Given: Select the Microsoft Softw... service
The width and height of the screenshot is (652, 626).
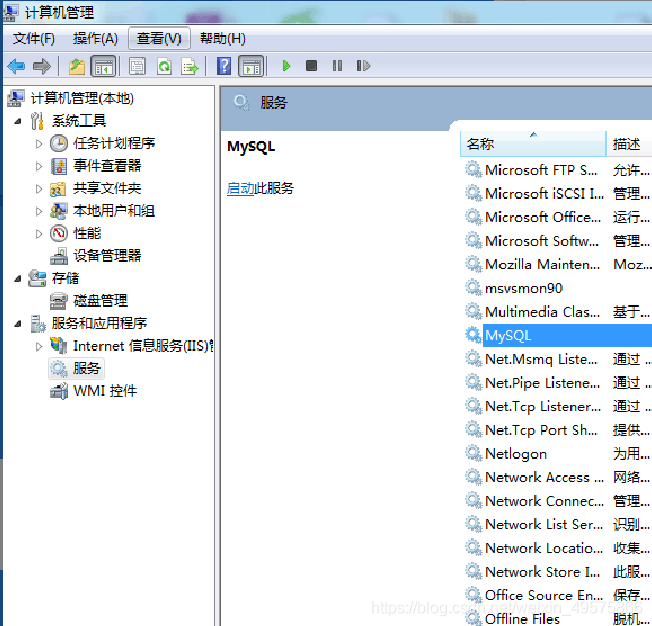Looking at the screenshot, I should (542, 241).
